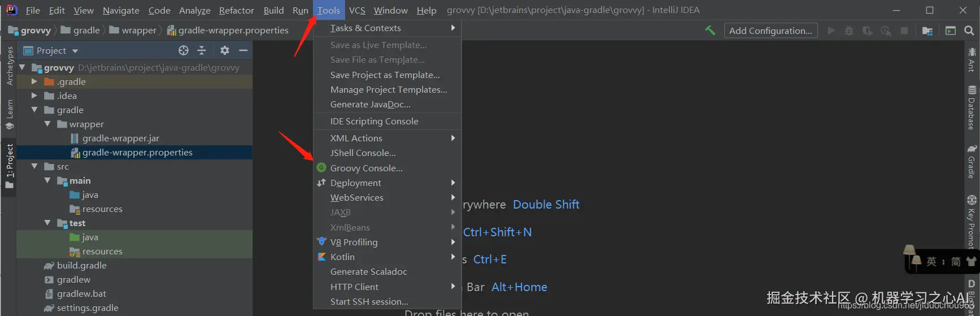Click the IntelliJ IDEA app logo icon
This screenshot has height=316, width=980.
[x=11, y=10]
